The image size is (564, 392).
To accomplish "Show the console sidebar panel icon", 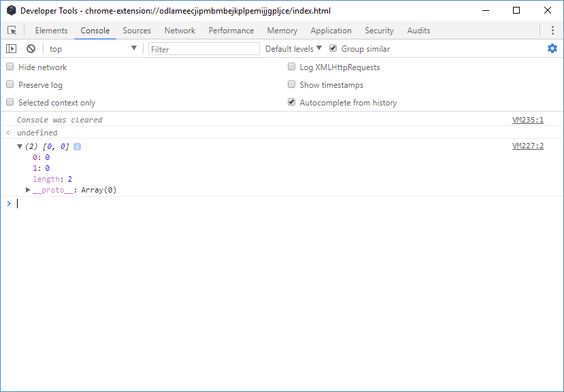I will 11,48.
